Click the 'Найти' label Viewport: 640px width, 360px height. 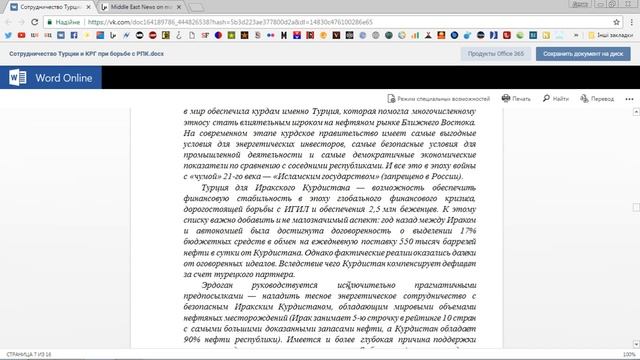[x=560, y=99]
